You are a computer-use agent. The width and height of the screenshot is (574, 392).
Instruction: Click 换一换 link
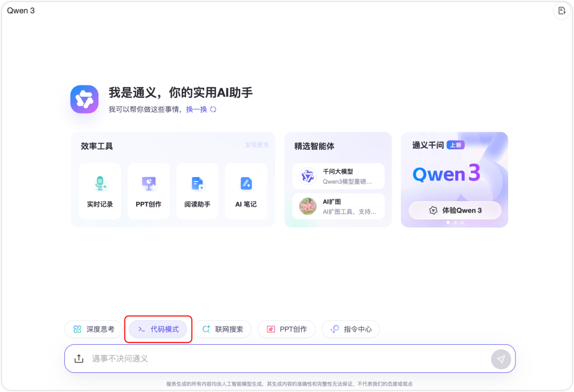coord(197,109)
